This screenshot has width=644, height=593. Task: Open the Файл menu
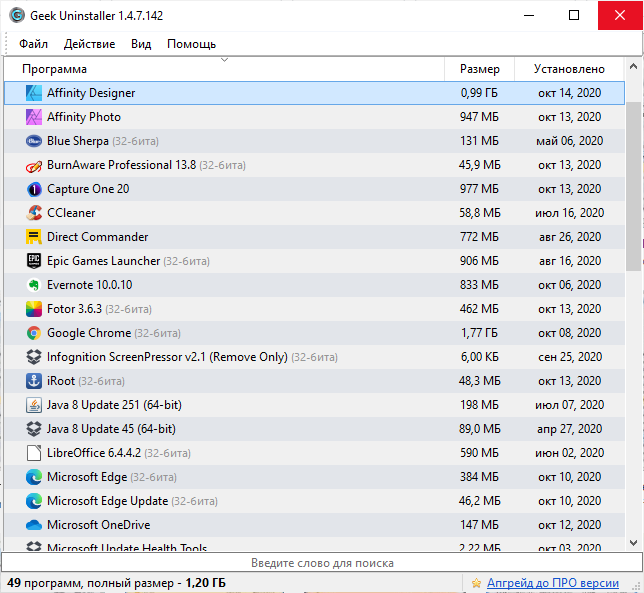(33, 44)
